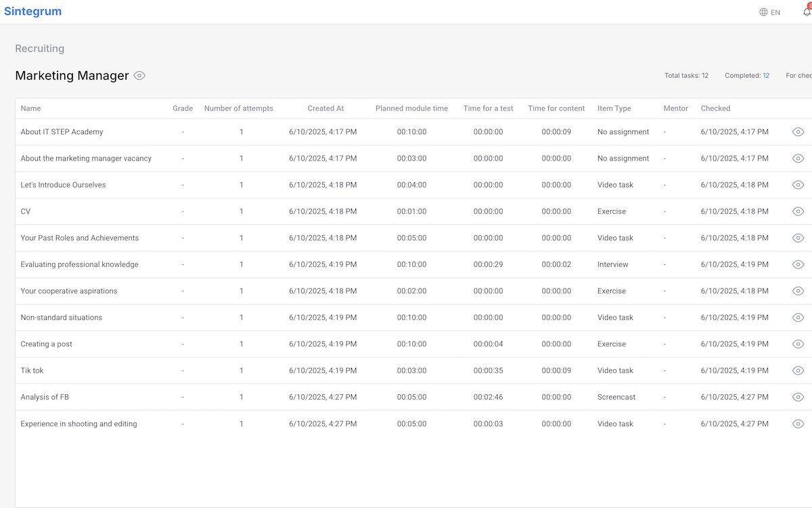Show Experience in shooting and editing details
The width and height of the screenshot is (812, 508).
pos(798,424)
